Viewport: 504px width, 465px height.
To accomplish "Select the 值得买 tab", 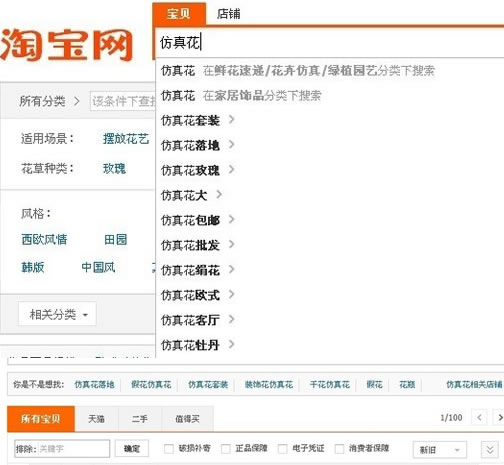I will [187, 419].
